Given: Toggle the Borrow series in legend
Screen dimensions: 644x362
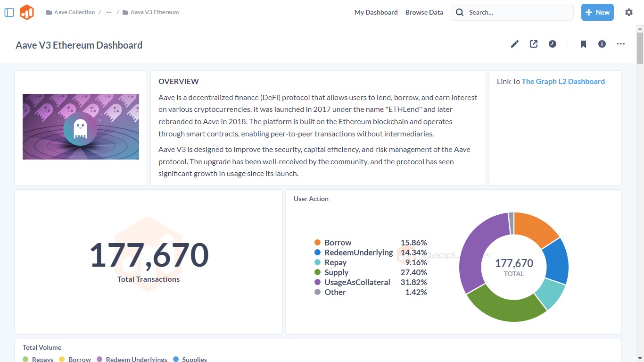Looking at the screenshot, I should pos(338,243).
